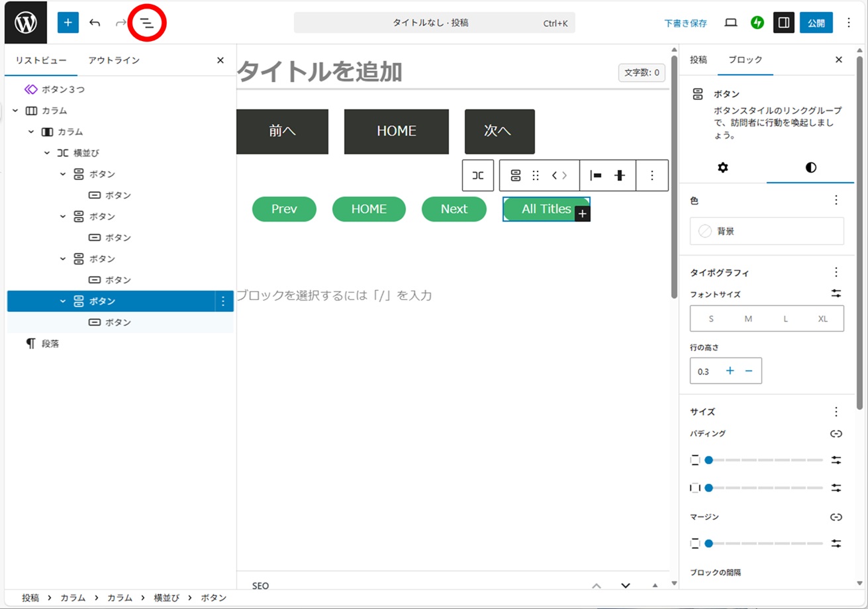Click the preview device laptop icon
This screenshot has width=868, height=609.
click(731, 23)
